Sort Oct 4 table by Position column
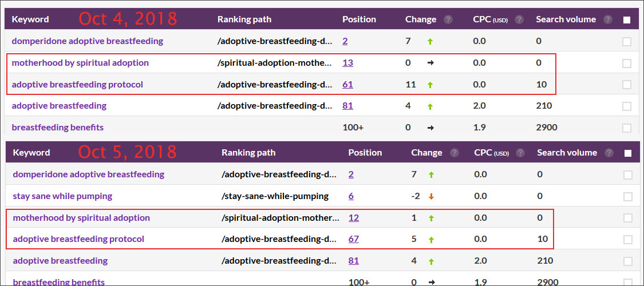644x286 pixels. [359, 19]
